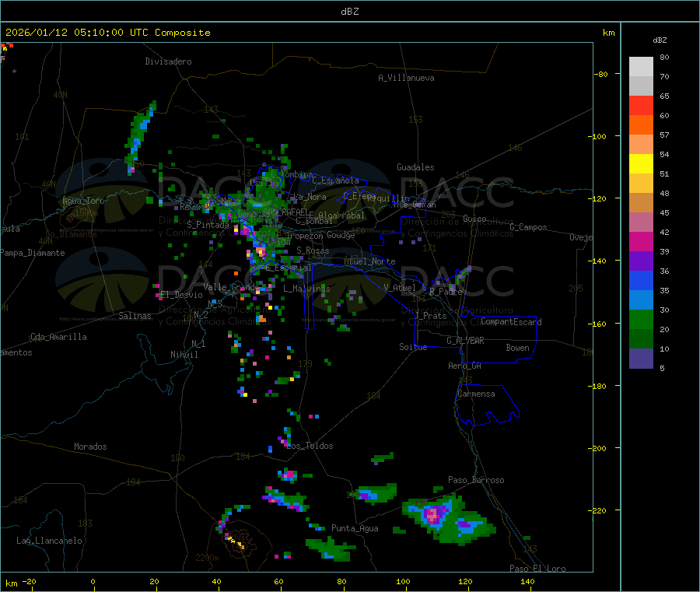Click the Pampa_Diamante map label
The image size is (700, 592).
(x=33, y=253)
